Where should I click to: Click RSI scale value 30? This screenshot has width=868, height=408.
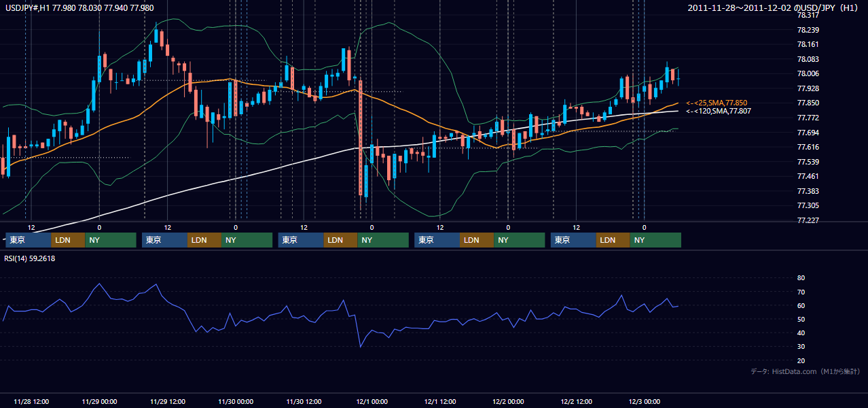pos(801,347)
